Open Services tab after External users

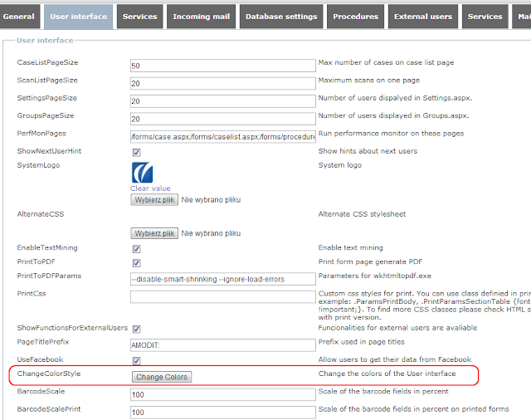[x=485, y=17]
